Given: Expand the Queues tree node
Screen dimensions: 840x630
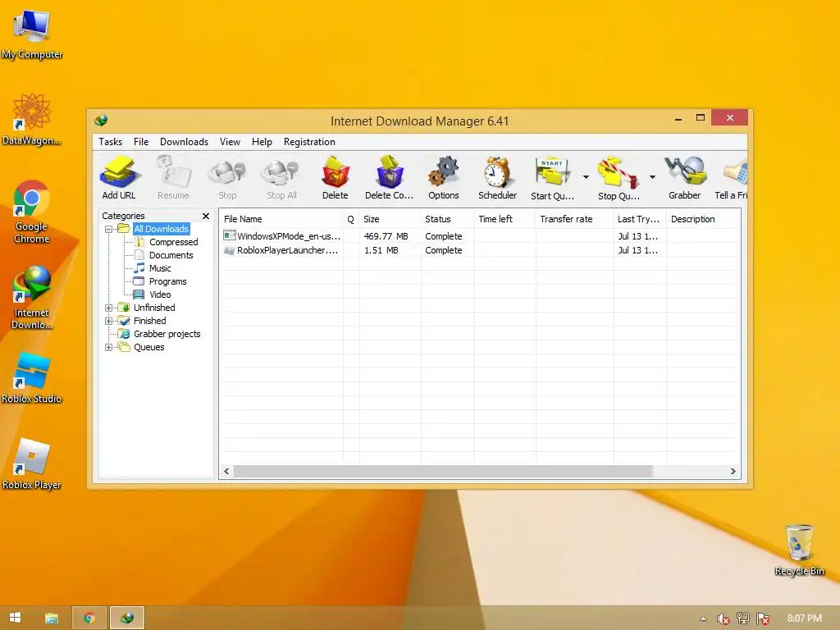Looking at the screenshot, I should [109, 347].
